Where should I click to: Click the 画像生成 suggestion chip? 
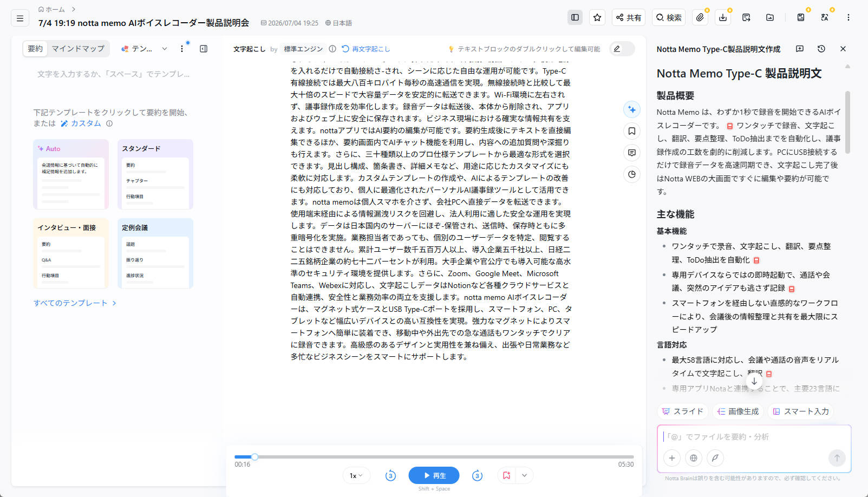738,411
